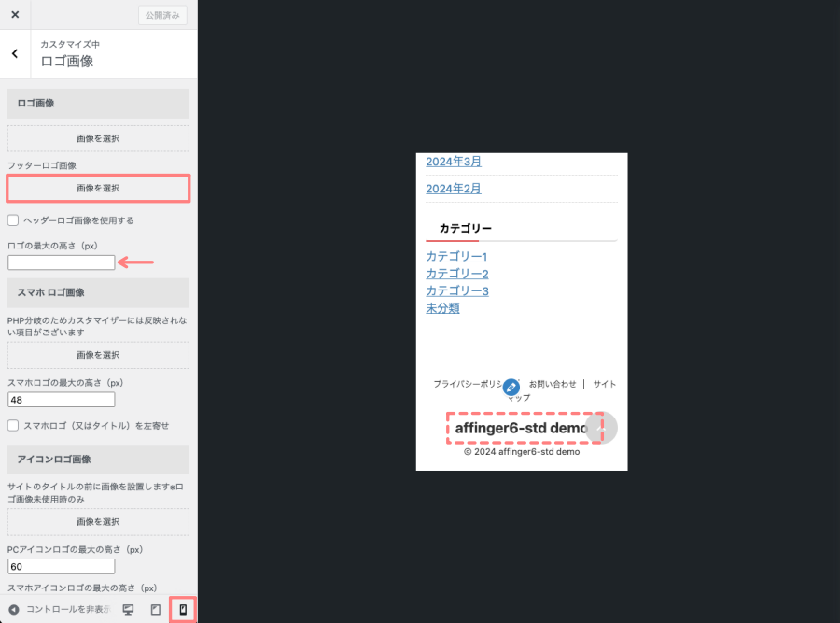Click PCアイコンロゴの最大の高さ field showing 60

62,566
